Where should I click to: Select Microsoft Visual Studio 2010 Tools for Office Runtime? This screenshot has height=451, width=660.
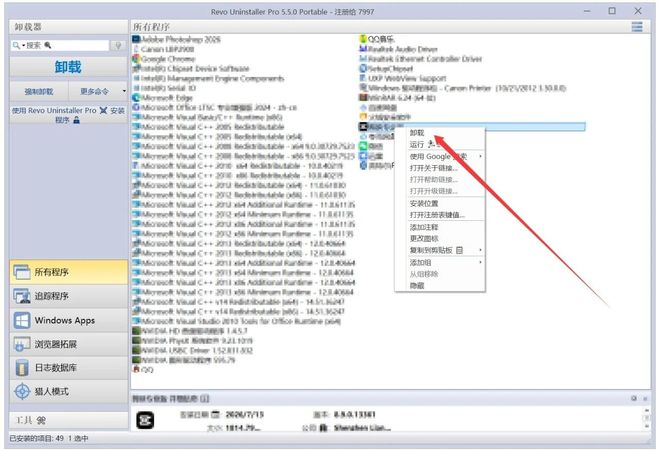[237, 321]
